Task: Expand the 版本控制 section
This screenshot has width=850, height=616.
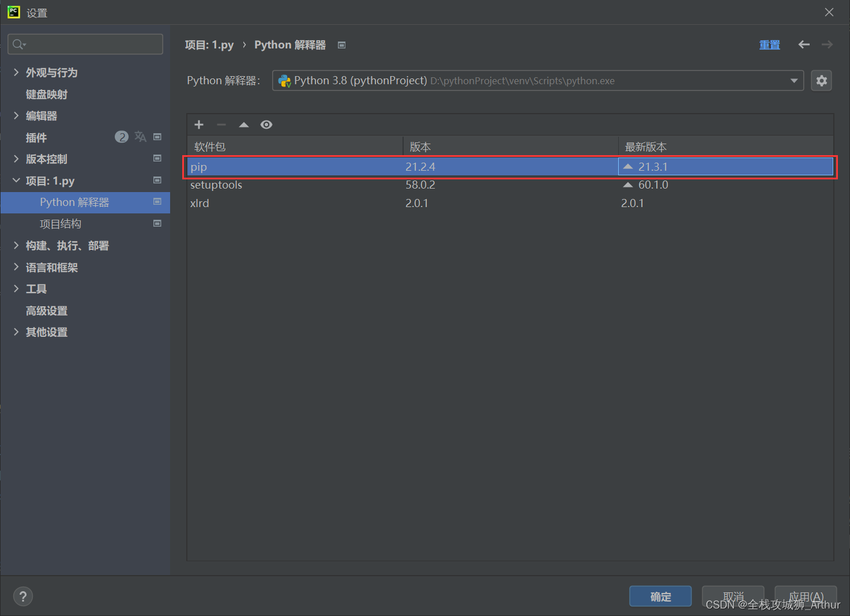Action: pyautogui.click(x=16, y=159)
